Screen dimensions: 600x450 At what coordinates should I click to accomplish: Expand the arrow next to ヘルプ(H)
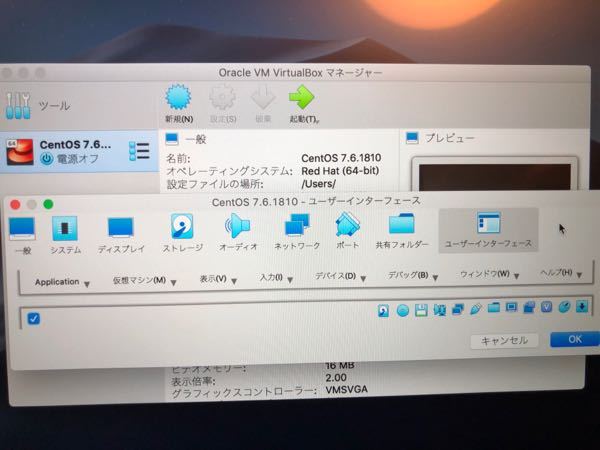(579, 275)
